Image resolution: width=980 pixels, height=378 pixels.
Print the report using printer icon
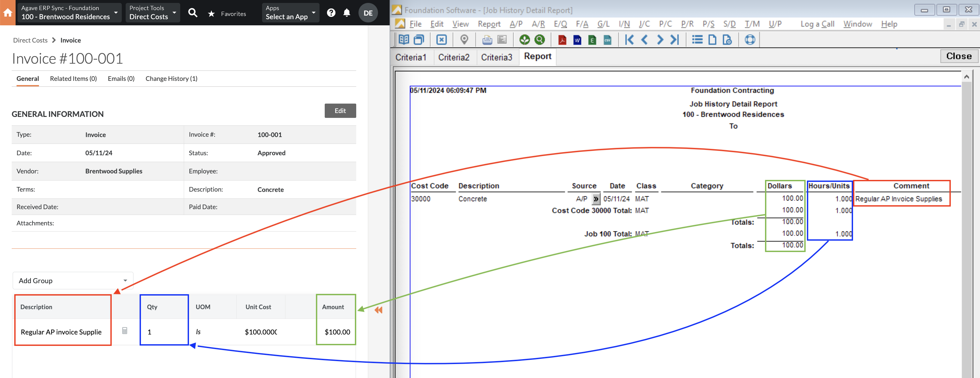[487, 40]
